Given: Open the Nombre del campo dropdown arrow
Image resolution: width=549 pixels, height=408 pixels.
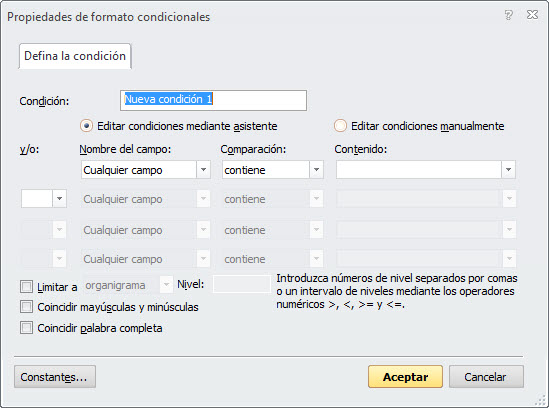Looking at the screenshot, I should coord(203,170).
